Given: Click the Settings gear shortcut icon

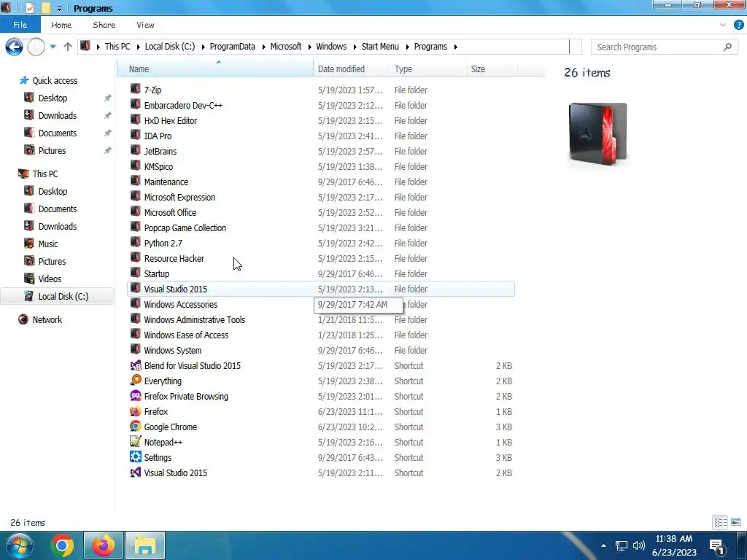Looking at the screenshot, I should [x=135, y=456].
